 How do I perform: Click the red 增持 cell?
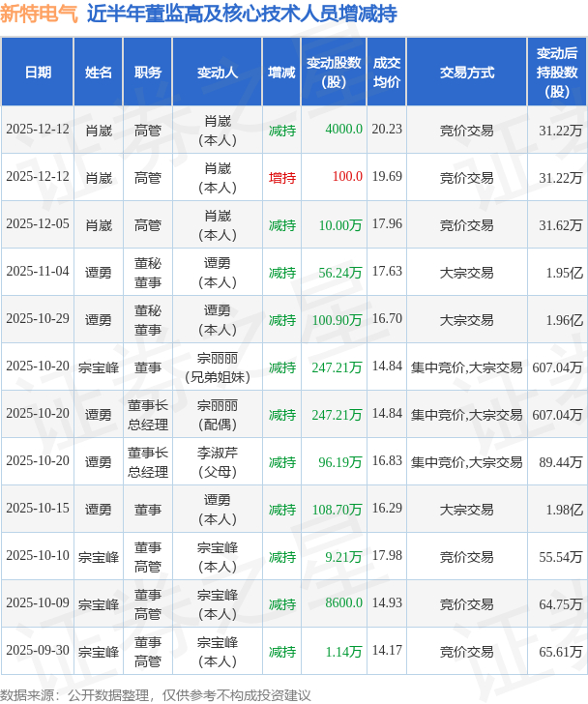(282, 178)
